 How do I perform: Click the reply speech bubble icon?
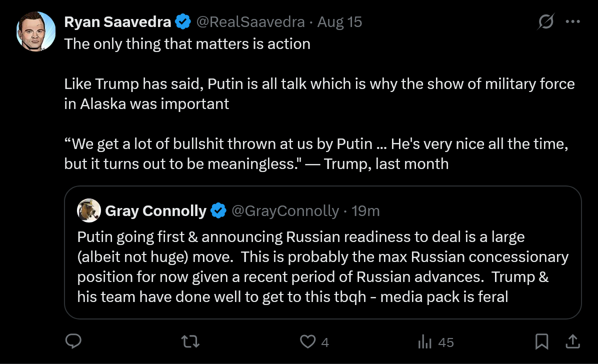click(74, 341)
